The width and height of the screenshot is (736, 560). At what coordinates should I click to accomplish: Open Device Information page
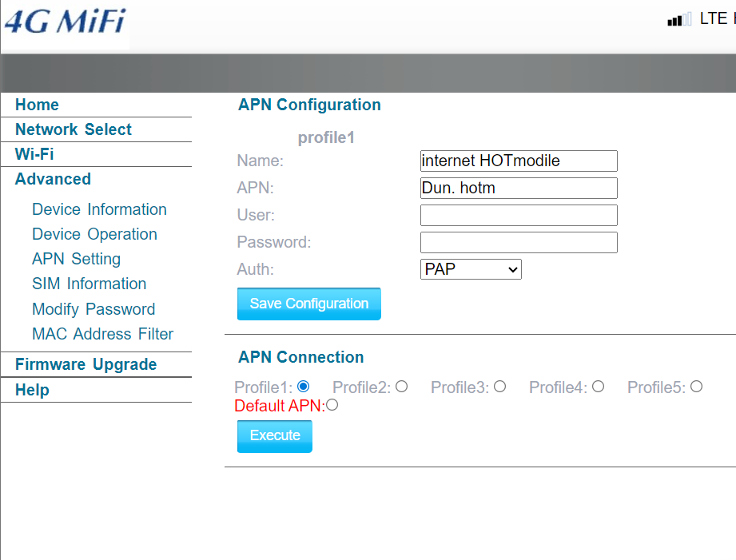coord(99,209)
